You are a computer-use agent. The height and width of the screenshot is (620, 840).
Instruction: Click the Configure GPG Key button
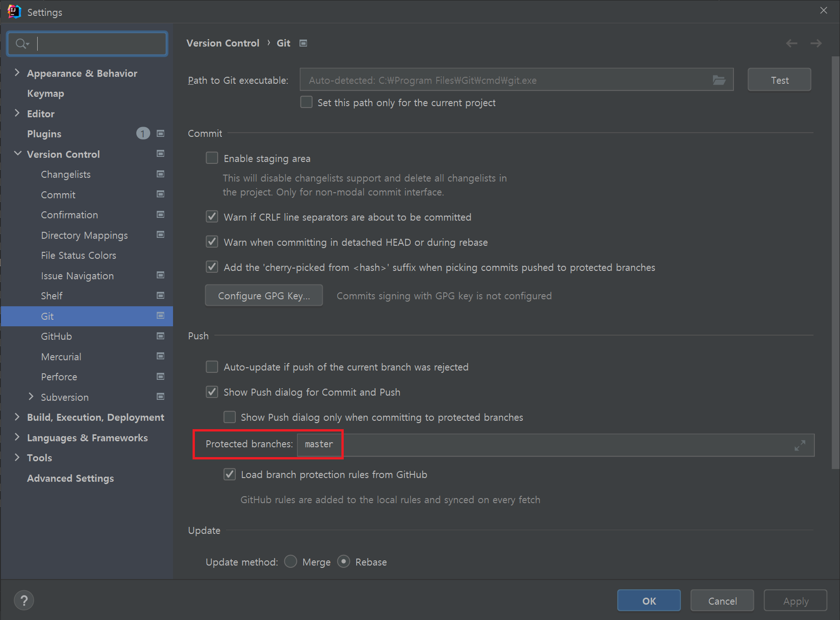coord(264,296)
